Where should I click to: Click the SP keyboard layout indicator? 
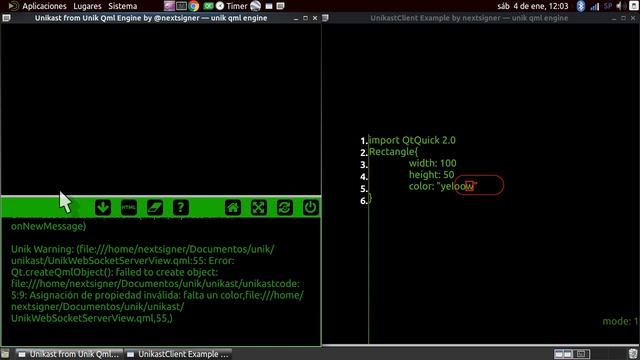coord(608,6)
